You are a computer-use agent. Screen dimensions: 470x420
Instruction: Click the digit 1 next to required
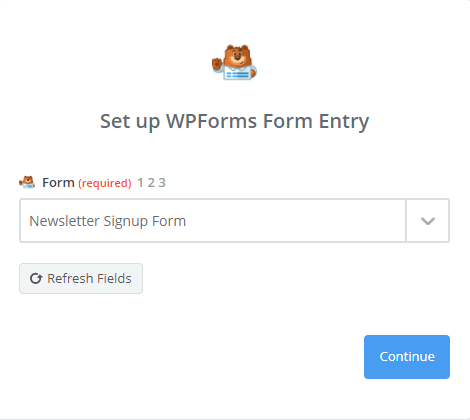point(141,183)
